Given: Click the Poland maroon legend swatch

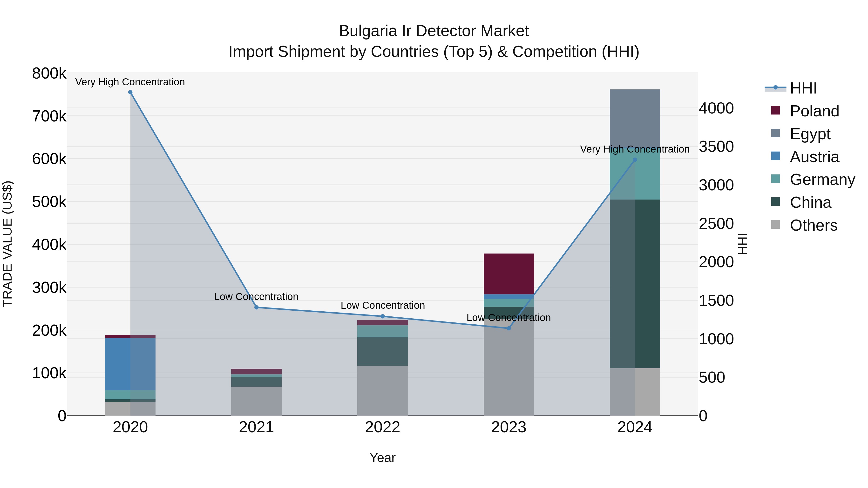Looking at the screenshot, I should click(x=775, y=110).
